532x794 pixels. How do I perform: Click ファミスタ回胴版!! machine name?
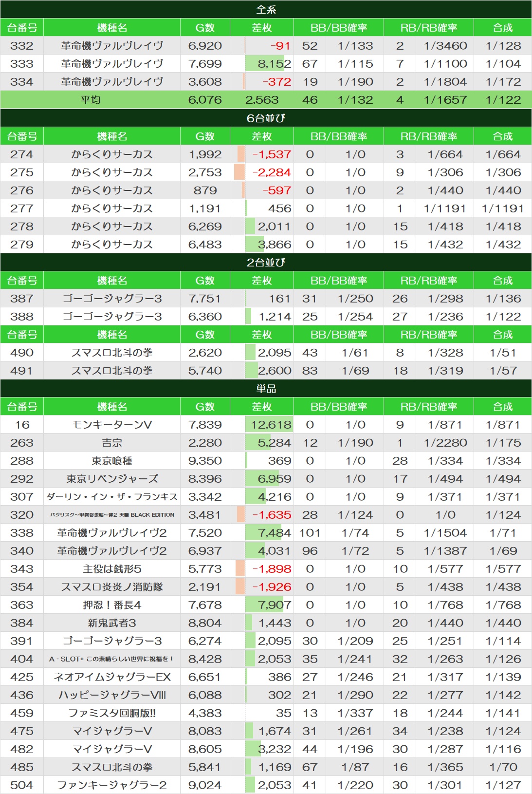[x=112, y=713]
